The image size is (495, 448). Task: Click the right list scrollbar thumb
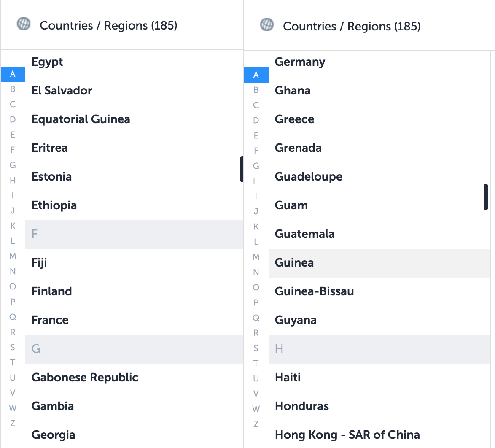[485, 197]
